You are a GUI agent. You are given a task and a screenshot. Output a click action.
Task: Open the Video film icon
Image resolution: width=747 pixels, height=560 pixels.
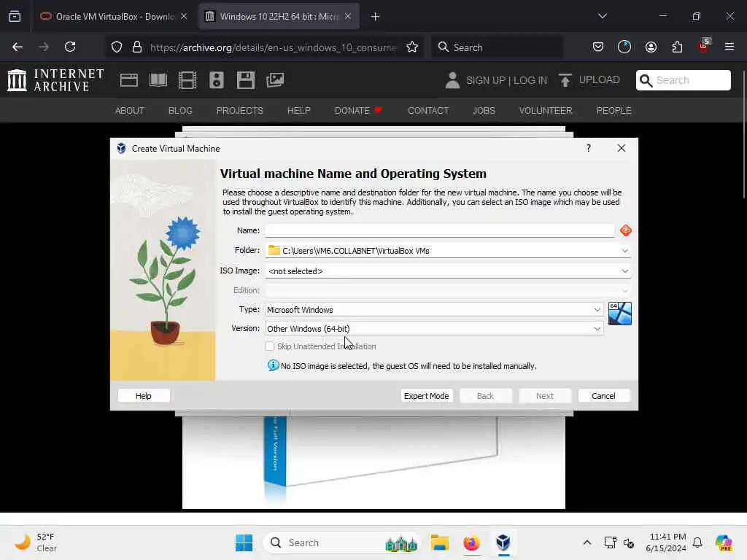(187, 80)
